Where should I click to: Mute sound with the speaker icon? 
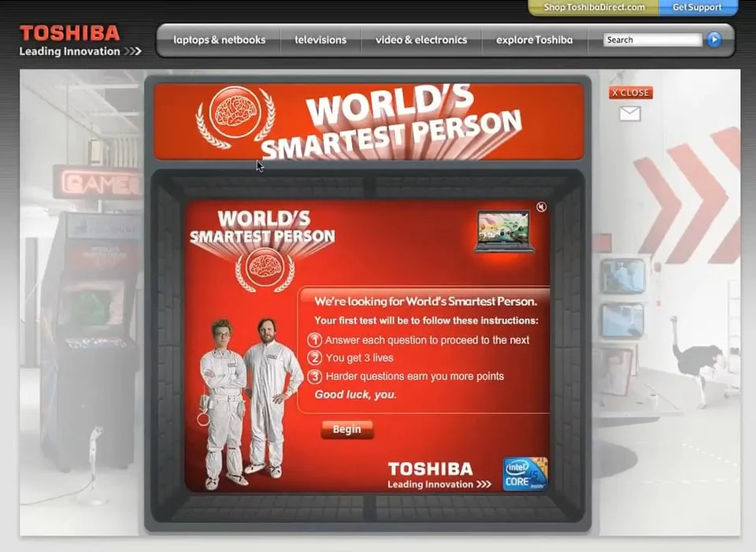542,207
